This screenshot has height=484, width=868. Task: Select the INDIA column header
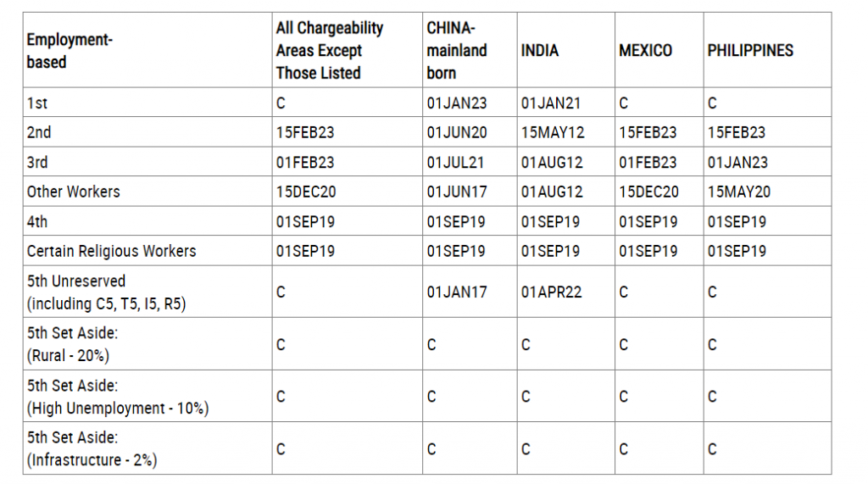point(565,50)
